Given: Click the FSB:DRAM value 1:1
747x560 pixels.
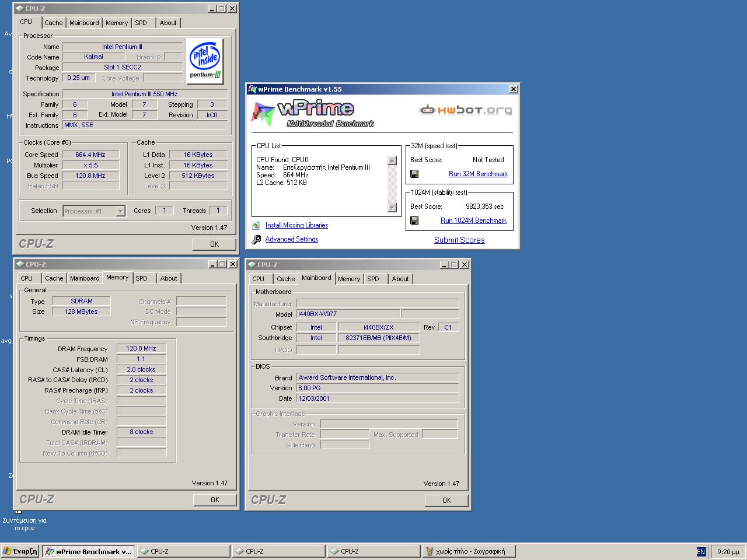Looking at the screenshot, I should 141,359.
